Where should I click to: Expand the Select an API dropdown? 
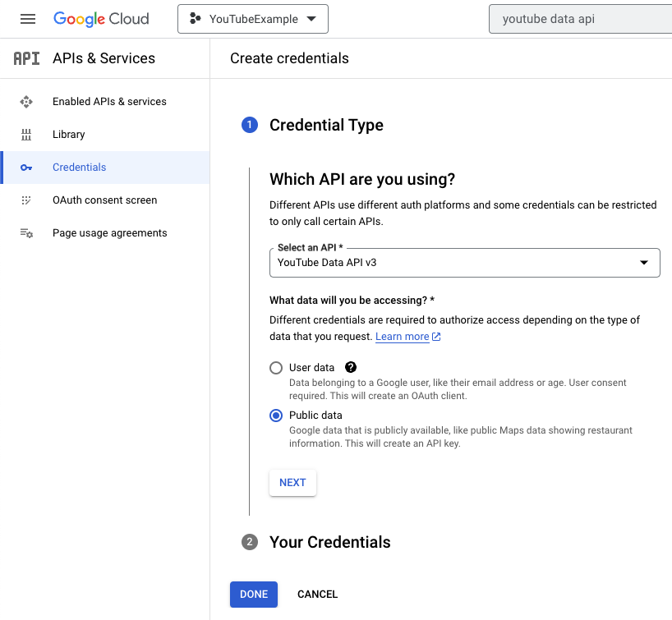[465, 263]
